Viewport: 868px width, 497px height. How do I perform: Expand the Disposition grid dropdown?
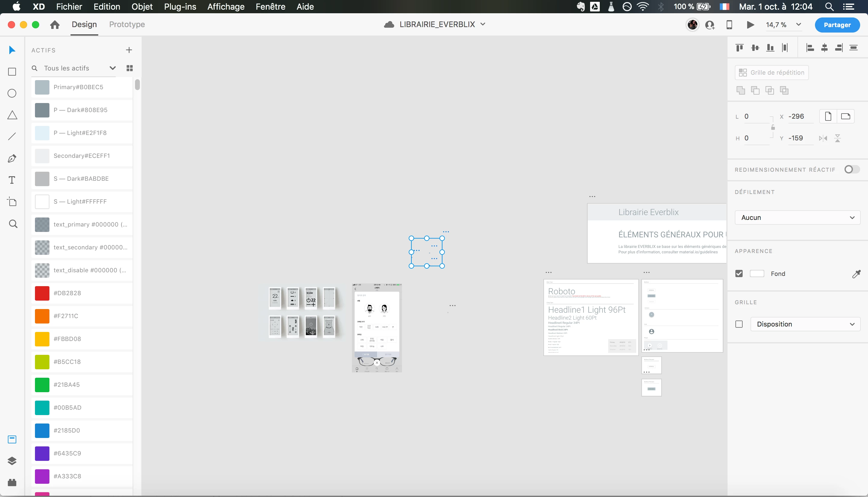point(805,324)
